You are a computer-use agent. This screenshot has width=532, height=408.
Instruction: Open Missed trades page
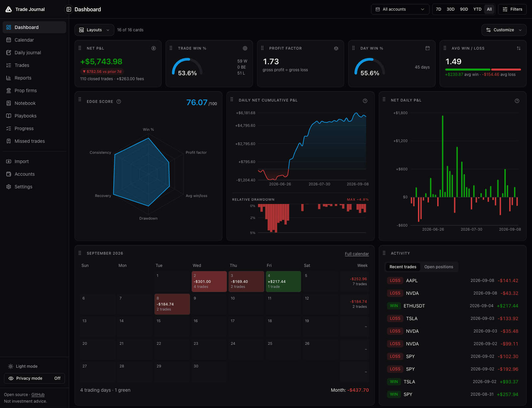pyautogui.click(x=34, y=141)
